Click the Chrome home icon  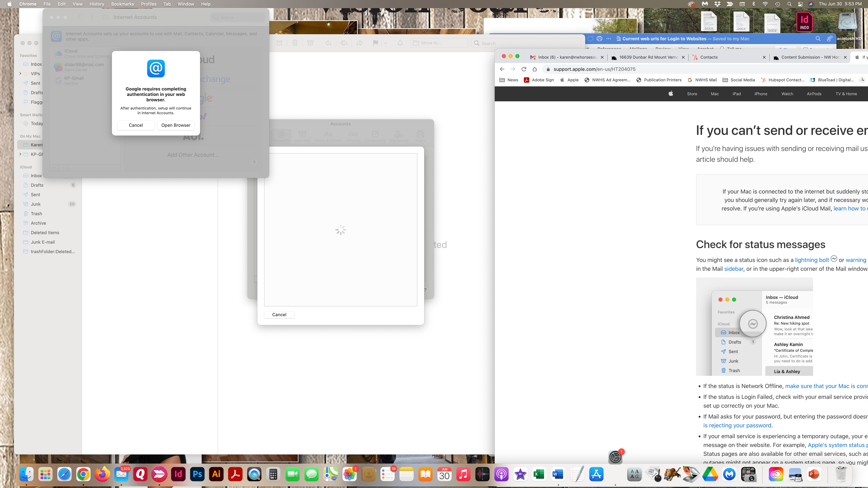coord(534,69)
